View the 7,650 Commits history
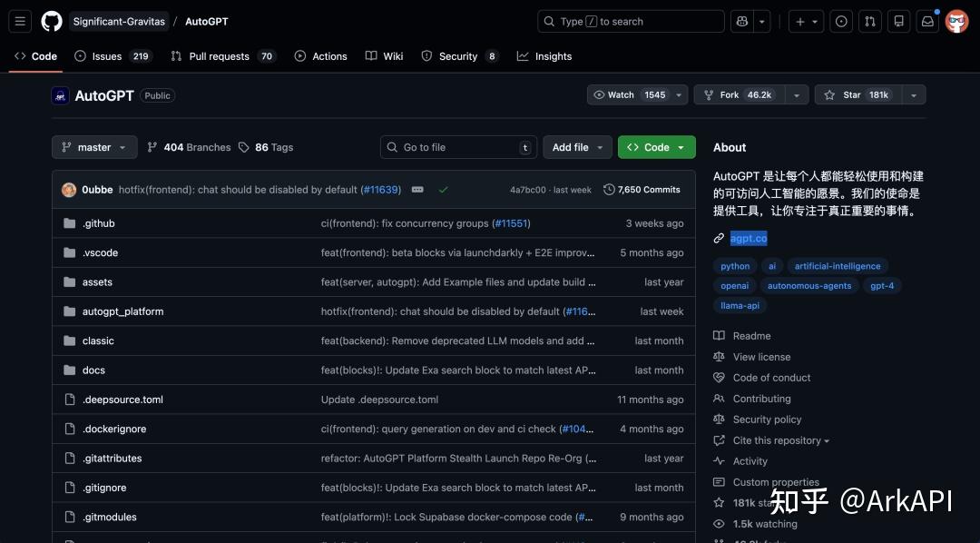 tap(642, 190)
